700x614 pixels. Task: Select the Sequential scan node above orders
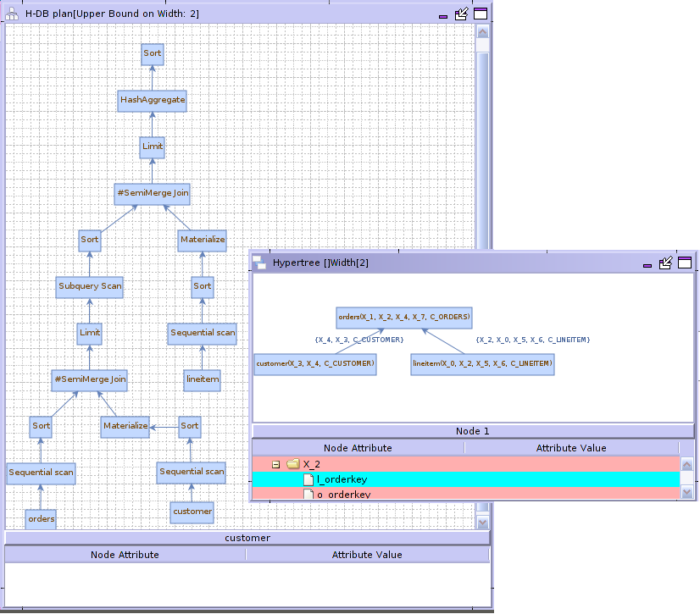[x=41, y=473]
